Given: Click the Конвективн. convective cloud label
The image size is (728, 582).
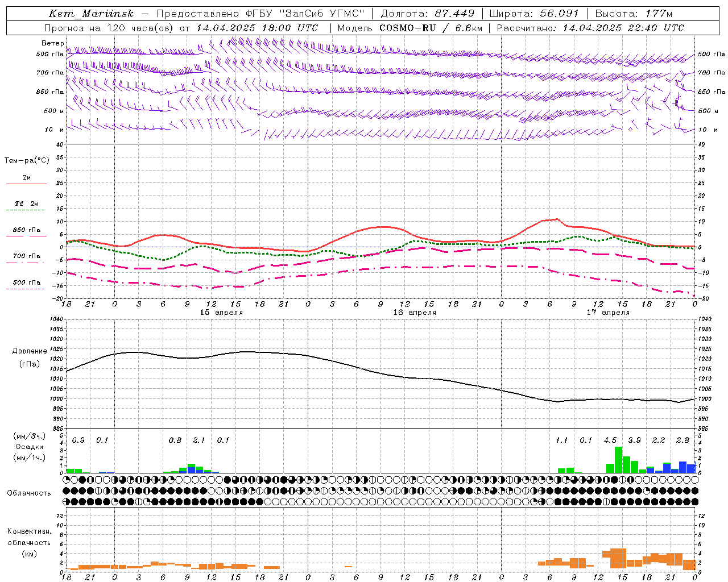Looking at the screenshot, I should point(29,531).
